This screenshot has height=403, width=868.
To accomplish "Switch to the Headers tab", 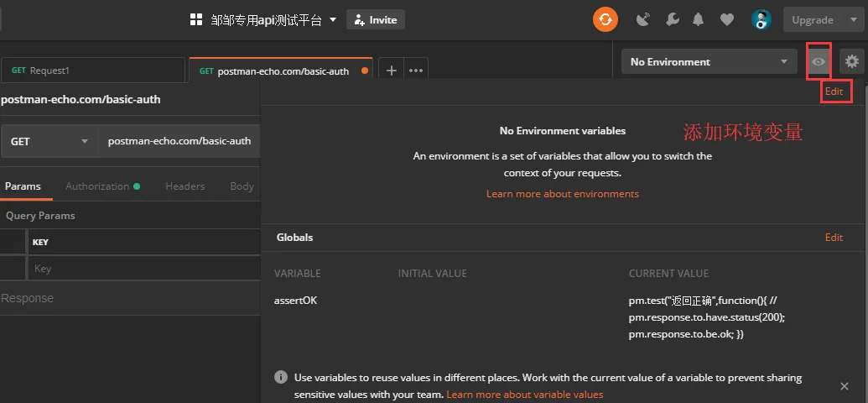I will [x=185, y=186].
